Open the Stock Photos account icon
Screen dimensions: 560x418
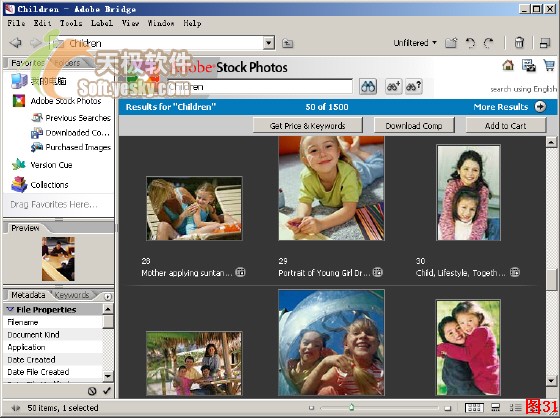[529, 65]
